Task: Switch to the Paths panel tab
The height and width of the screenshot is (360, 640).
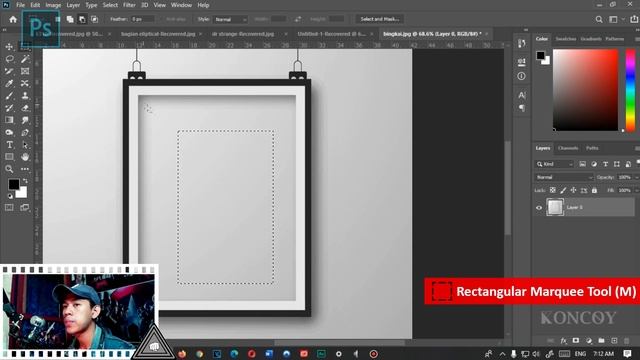Action: (x=592, y=148)
